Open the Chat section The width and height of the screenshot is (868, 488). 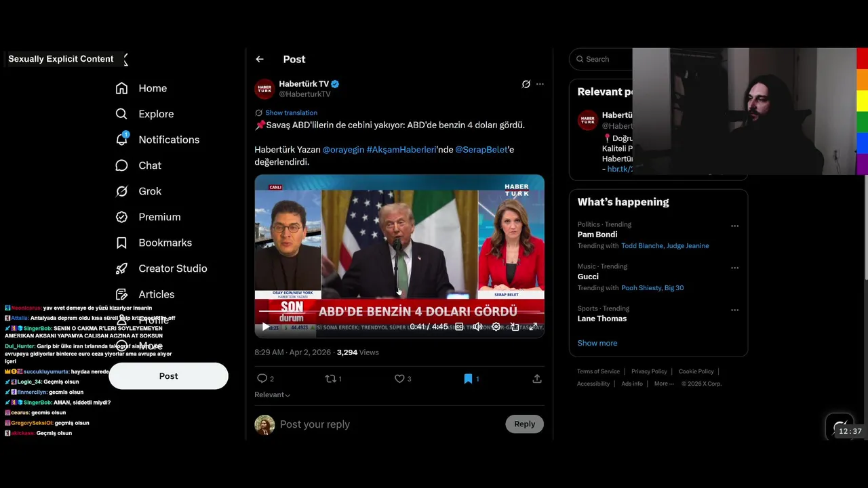click(138, 165)
